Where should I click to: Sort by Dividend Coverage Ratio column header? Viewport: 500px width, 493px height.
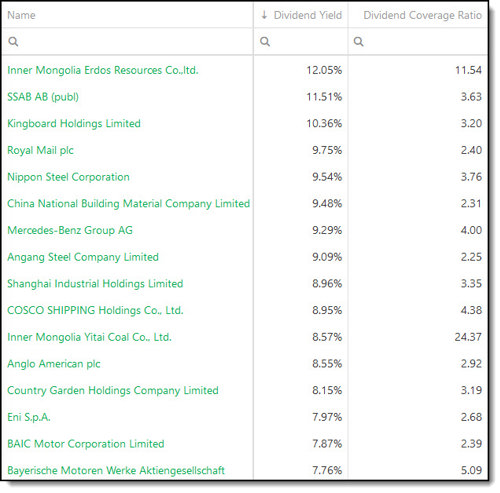[x=422, y=15]
